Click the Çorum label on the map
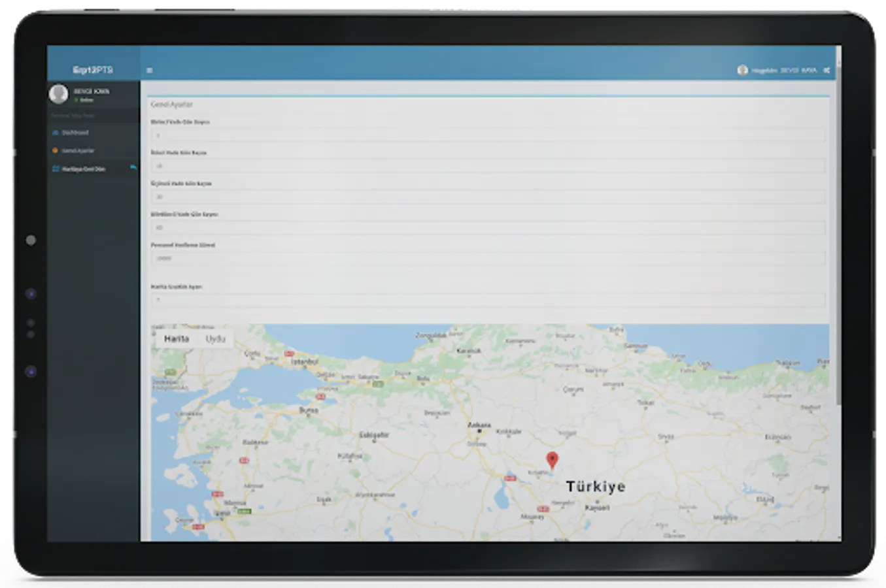This screenshot has width=886, height=588. tap(573, 389)
